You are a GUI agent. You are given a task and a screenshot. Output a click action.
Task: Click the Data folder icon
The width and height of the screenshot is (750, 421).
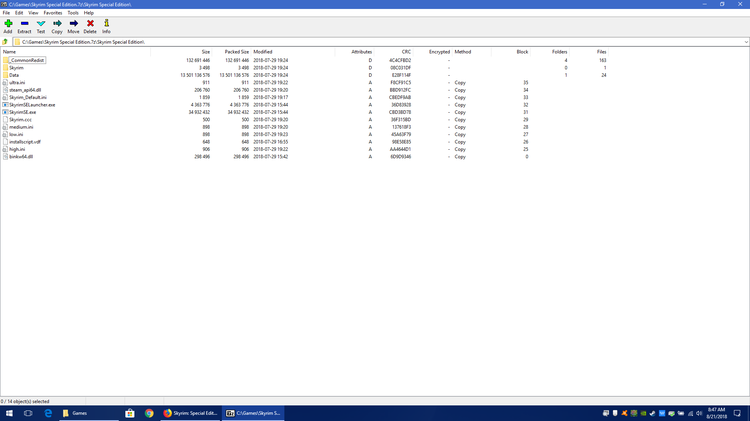pos(5,75)
